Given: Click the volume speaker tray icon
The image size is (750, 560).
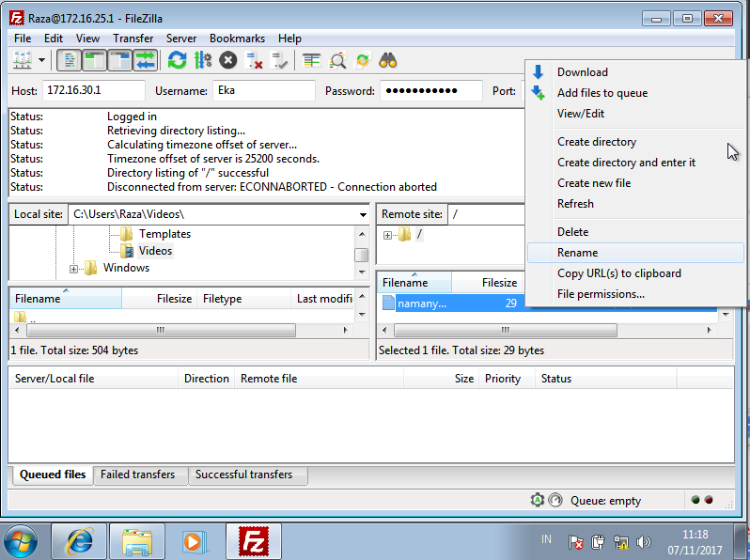Looking at the screenshot, I should (644, 542).
